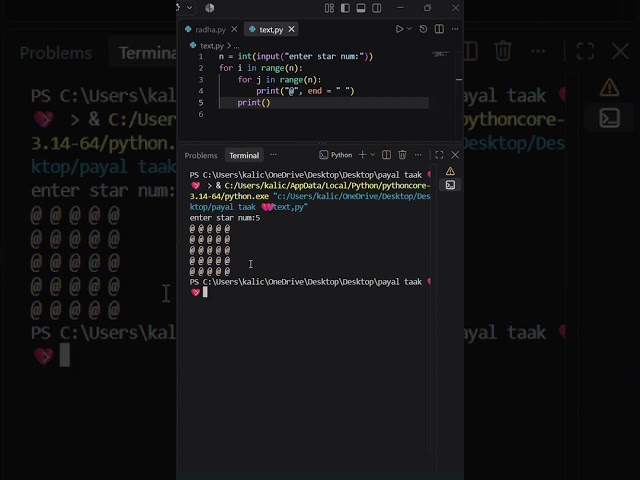Screen dimensions: 640x480
Task: Click the 'enter star num:5' terminal output line
Action: click(224, 218)
